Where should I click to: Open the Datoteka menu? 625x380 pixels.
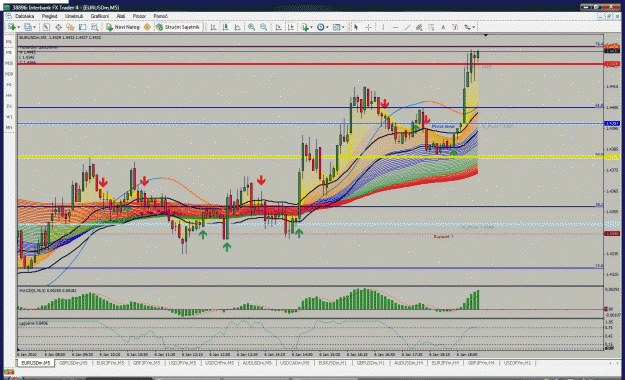point(24,16)
